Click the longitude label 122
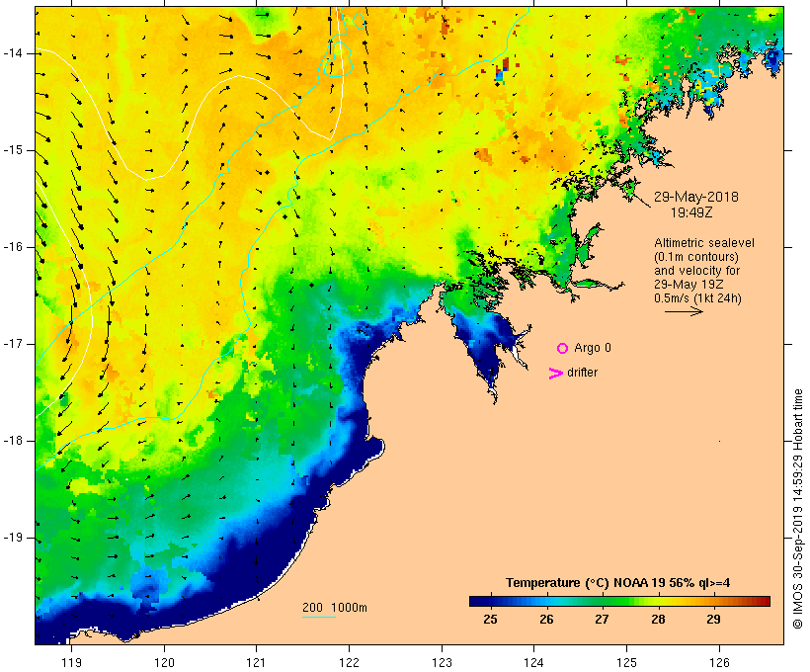810x672 pixels. tap(349, 663)
